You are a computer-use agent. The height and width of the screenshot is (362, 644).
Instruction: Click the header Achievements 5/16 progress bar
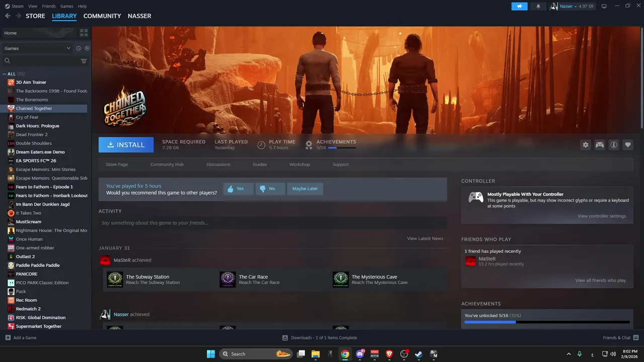[342, 148]
